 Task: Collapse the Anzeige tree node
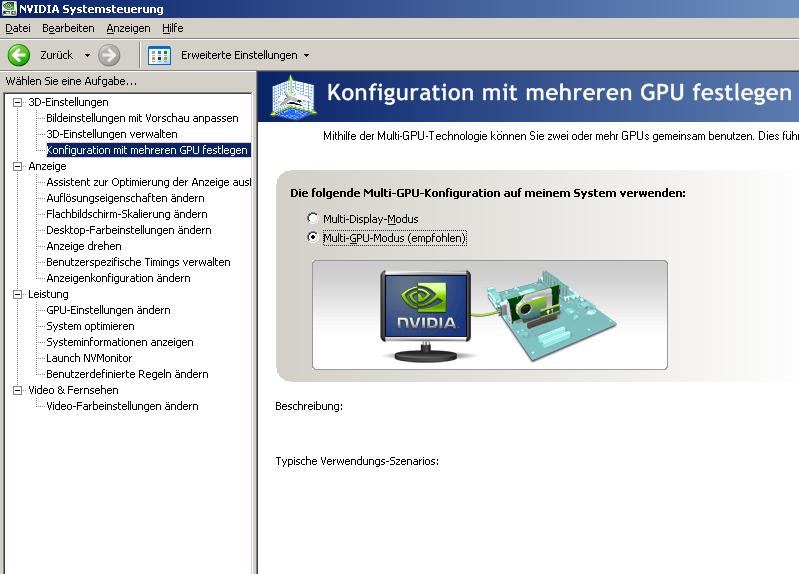[18, 166]
